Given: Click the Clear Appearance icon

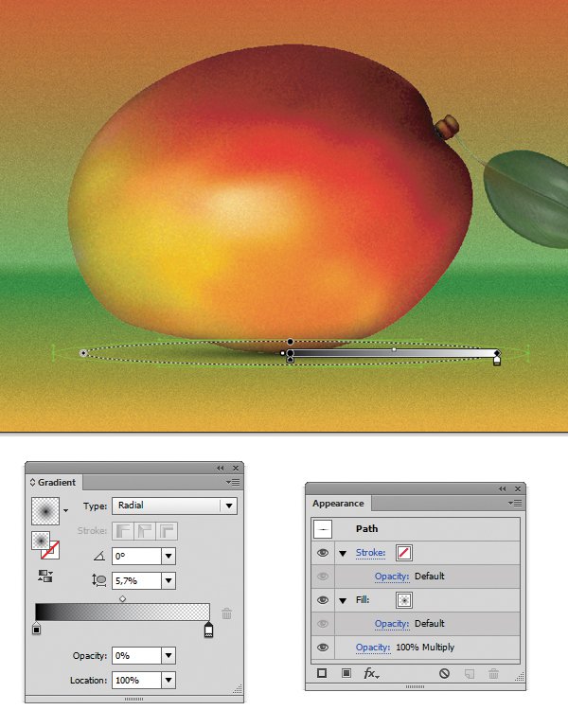Looking at the screenshot, I should click(x=445, y=673).
